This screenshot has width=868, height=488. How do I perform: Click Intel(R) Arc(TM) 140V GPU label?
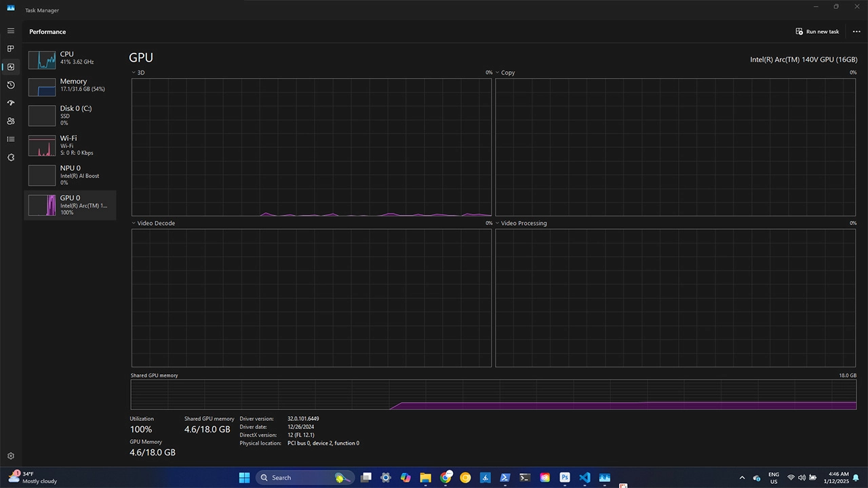coord(804,60)
